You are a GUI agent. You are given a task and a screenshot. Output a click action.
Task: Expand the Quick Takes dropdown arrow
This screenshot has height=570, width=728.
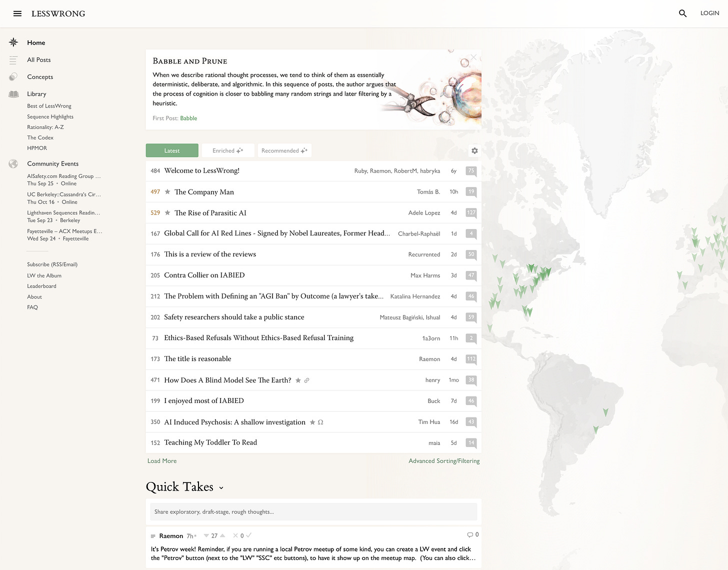pyautogui.click(x=221, y=488)
